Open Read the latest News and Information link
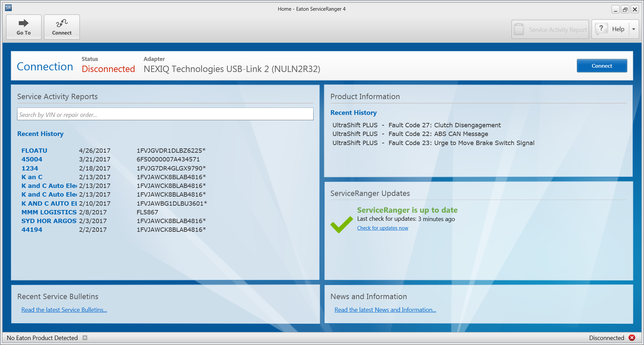 pos(385,310)
